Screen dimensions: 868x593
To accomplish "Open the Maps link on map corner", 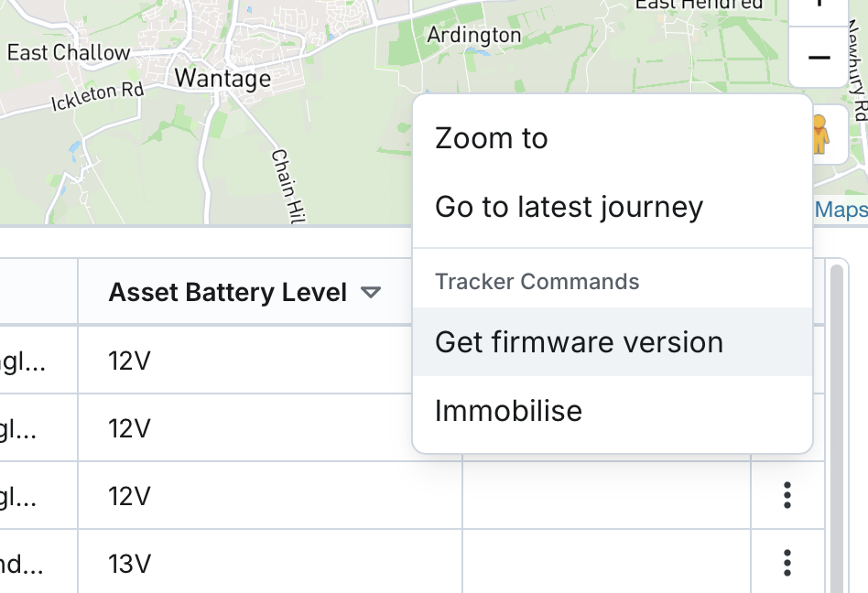I will point(841,210).
